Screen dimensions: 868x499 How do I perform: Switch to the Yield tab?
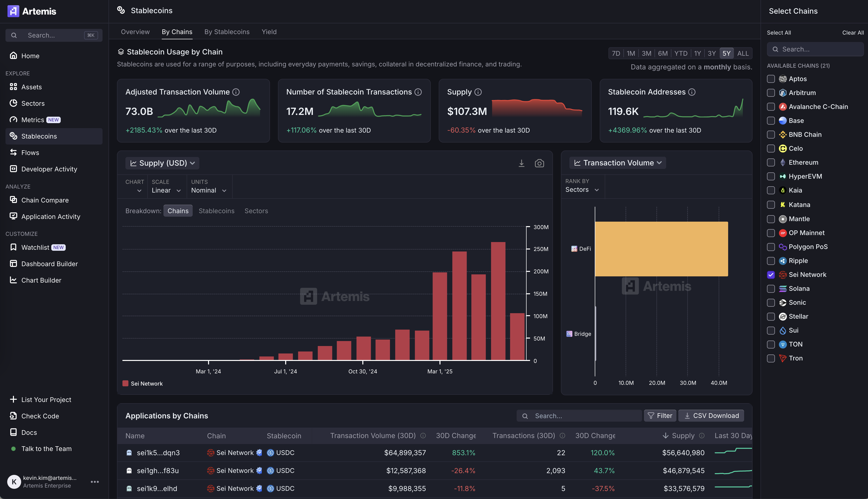(x=269, y=32)
